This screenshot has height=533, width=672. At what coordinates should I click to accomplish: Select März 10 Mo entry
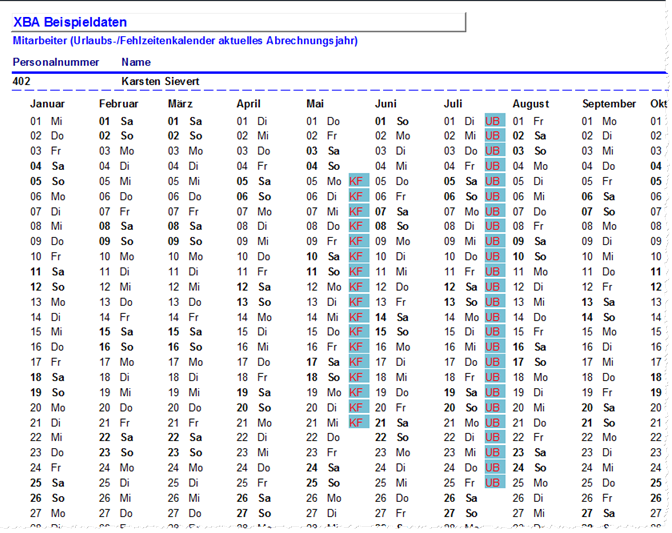[185, 257]
